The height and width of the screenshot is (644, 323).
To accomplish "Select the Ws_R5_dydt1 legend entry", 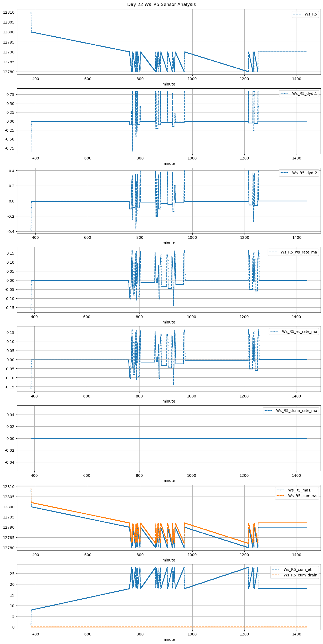I will (x=304, y=93).
